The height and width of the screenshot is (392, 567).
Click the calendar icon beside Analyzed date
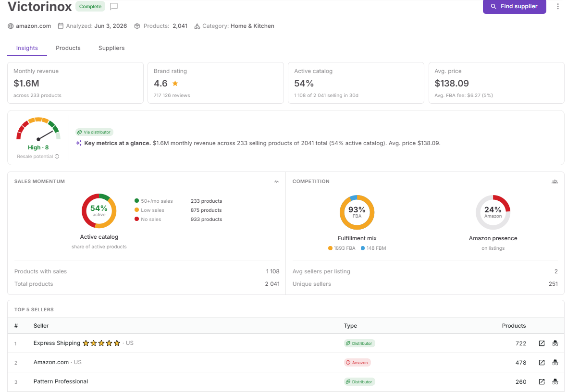[61, 26]
